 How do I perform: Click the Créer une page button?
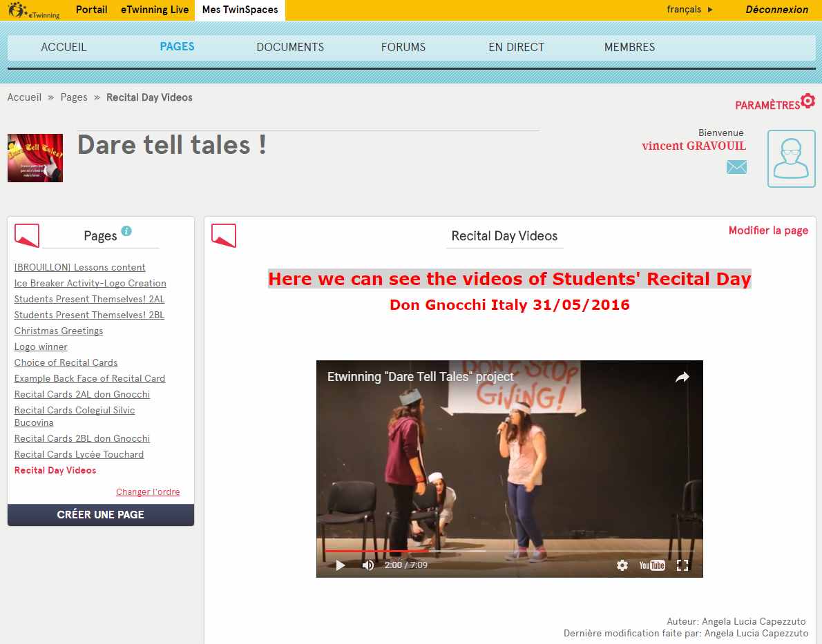tap(101, 515)
